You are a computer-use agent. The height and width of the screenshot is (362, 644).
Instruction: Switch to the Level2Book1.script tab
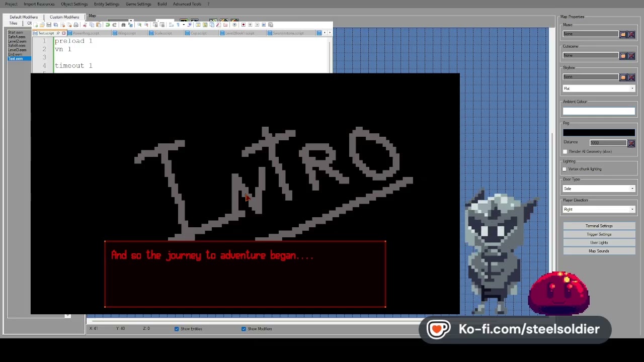click(x=244, y=33)
